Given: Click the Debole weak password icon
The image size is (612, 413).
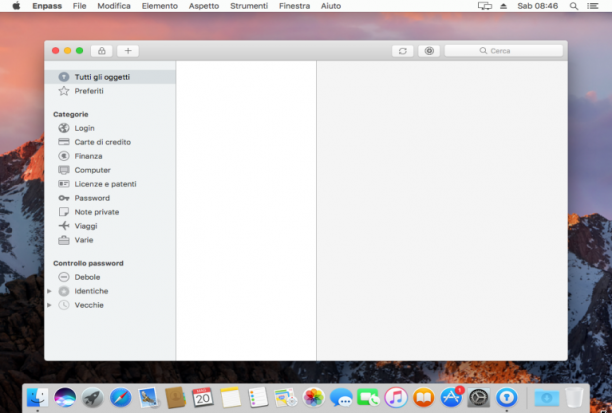Looking at the screenshot, I should pyautogui.click(x=64, y=277).
